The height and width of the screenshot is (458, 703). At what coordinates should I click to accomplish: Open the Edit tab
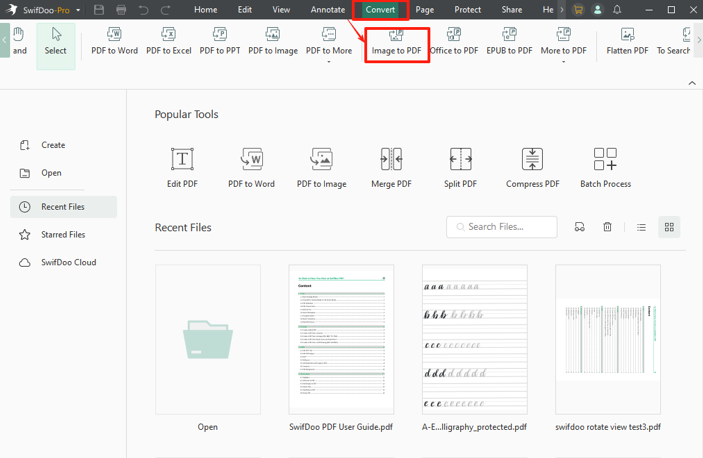[245, 9]
